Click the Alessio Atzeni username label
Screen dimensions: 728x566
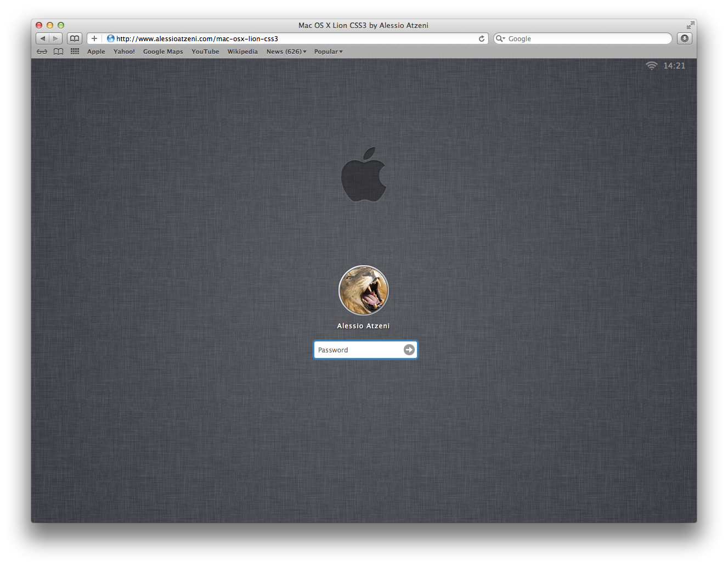[363, 326]
